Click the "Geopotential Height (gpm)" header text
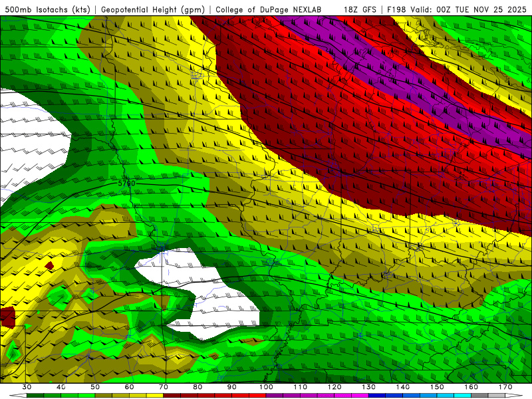The width and height of the screenshot is (532, 399). coord(153,9)
